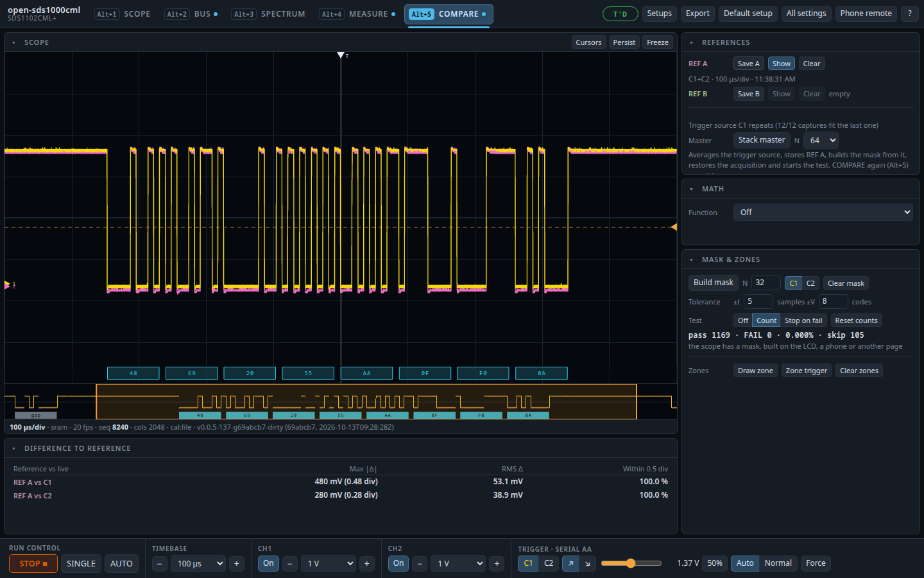Click the channel 1 ground marker
The image size is (924, 578).
(8, 285)
